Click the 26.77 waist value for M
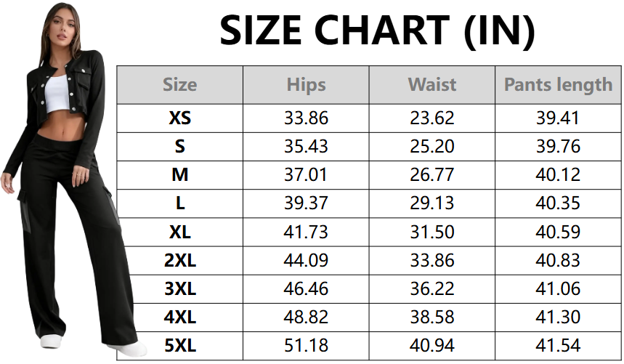This screenshot has width=624, height=364. [432, 175]
